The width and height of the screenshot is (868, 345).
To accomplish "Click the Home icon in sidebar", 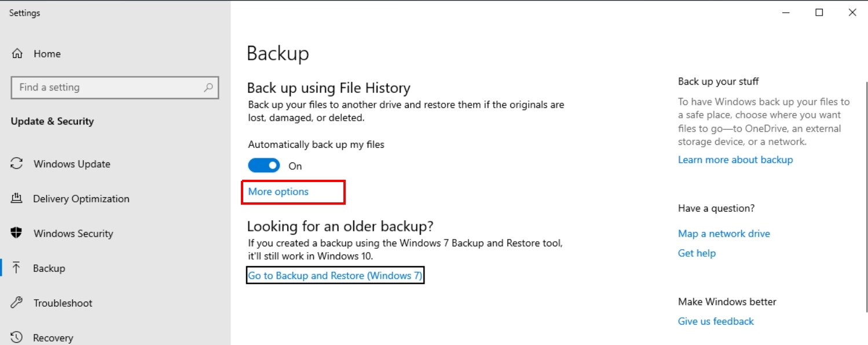I will click(17, 54).
